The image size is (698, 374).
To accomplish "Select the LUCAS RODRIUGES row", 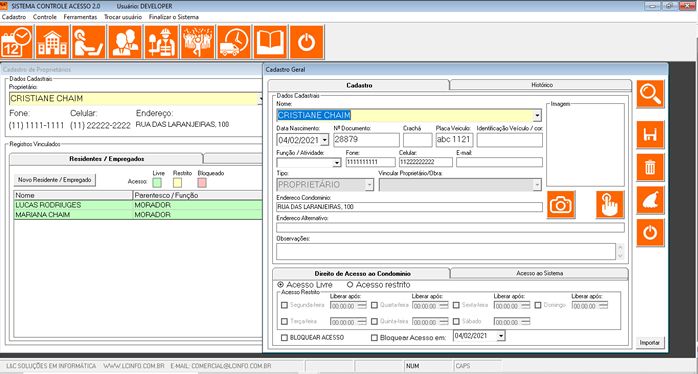I will 138,205.
